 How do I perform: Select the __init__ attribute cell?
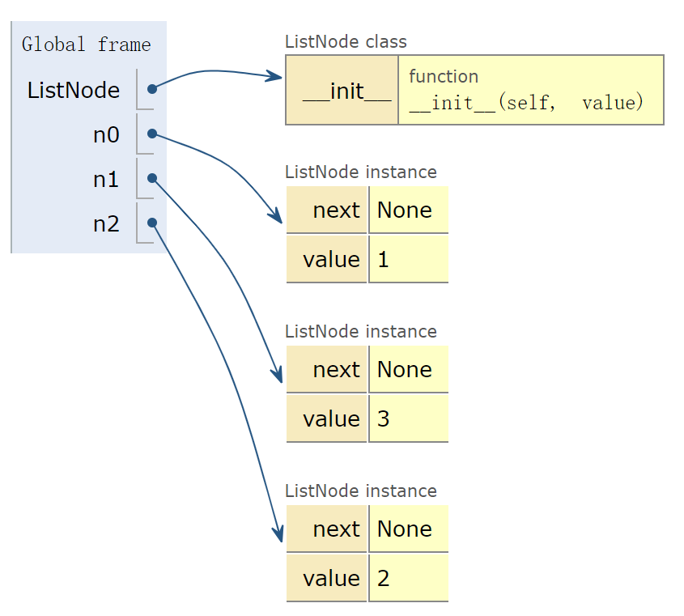(x=342, y=91)
